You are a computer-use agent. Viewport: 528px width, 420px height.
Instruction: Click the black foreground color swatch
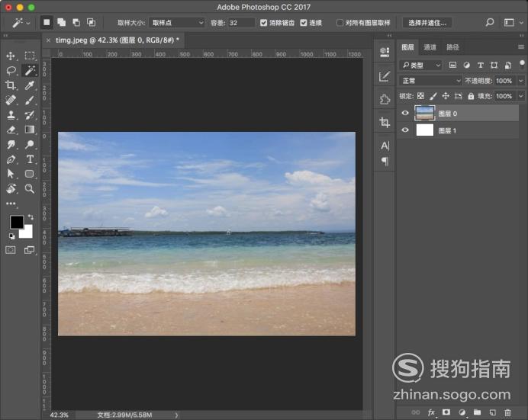[x=17, y=222]
